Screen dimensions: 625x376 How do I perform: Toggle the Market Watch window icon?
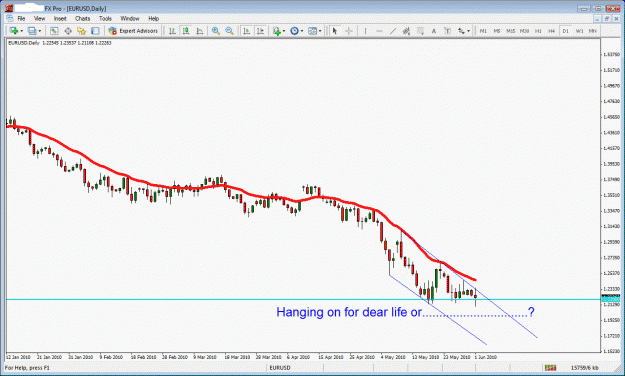coord(54,31)
